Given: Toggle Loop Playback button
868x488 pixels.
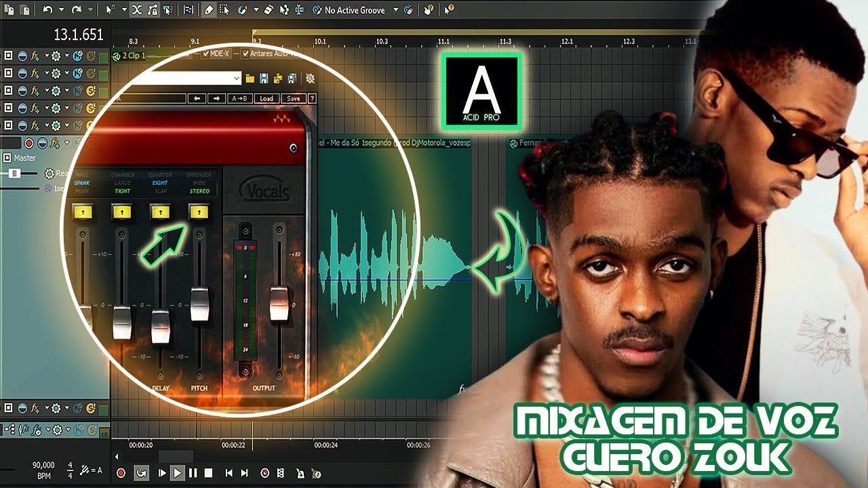Looking at the screenshot, I should pos(141,473).
